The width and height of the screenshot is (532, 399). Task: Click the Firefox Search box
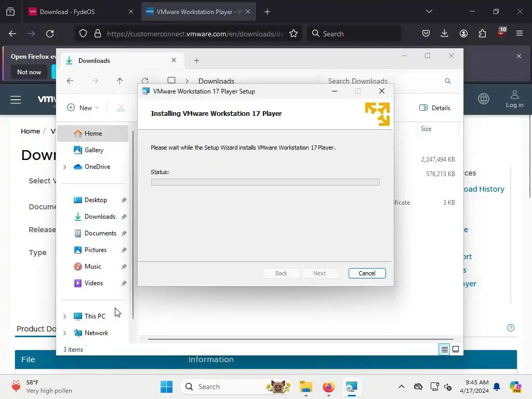[354, 34]
